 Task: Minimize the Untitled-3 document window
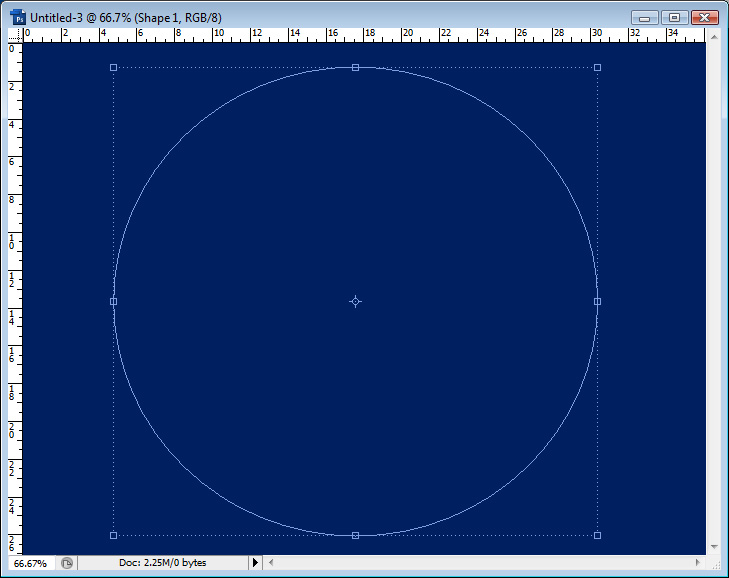644,18
